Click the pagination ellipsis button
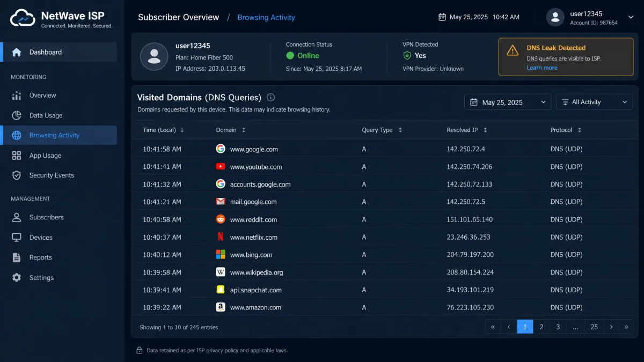This screenshot has height=362, width=644. pyautogui.click(x=575, y=327)
